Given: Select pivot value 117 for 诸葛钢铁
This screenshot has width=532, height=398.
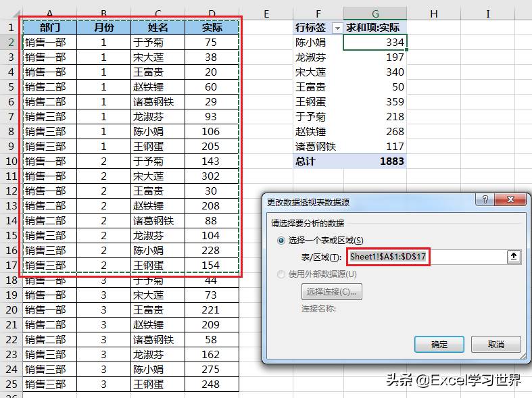Looking at the screenshot, I should click(x=375, y=147).
